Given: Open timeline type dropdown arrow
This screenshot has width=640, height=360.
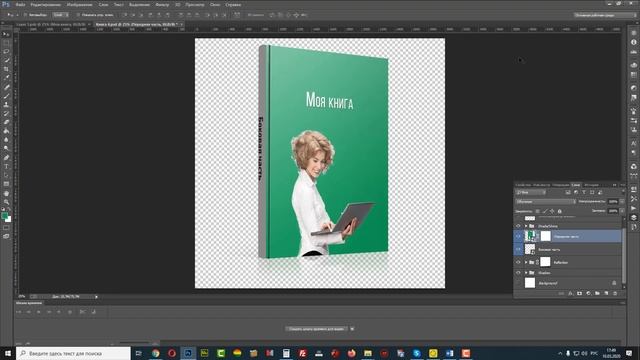Looking at the screenshot, I should (352, 329).
